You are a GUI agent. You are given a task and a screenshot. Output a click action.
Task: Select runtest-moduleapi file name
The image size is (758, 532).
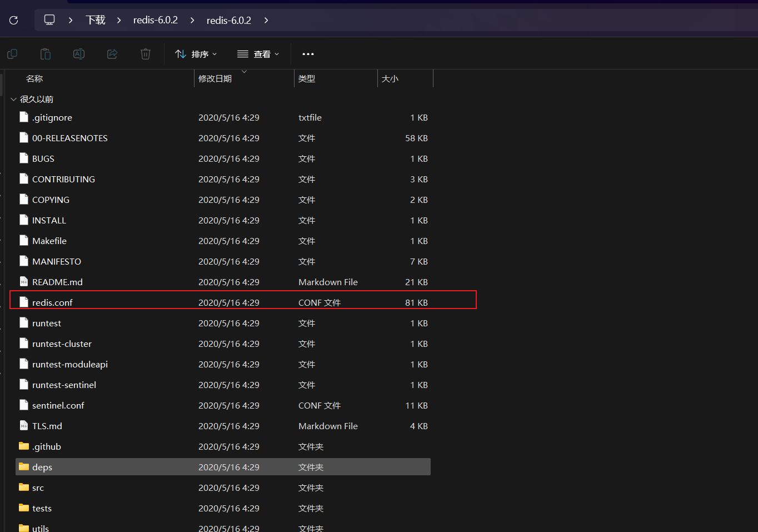click(x=70, y=364)
